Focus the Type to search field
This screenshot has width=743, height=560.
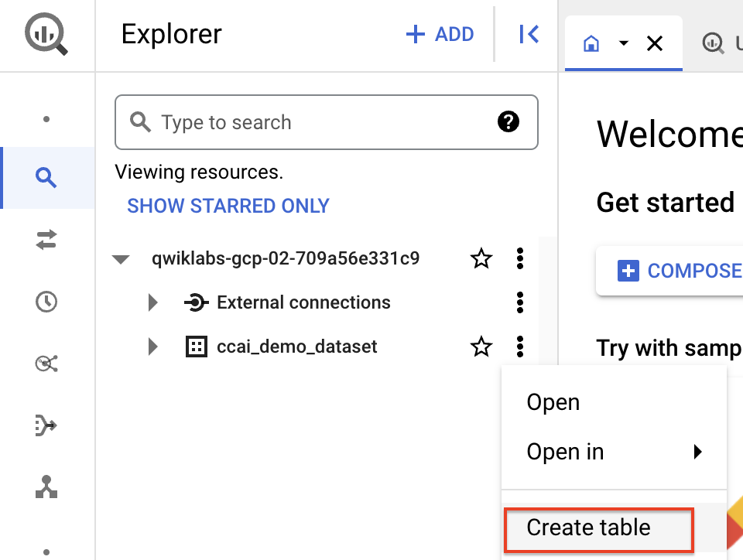click(327, 122)
